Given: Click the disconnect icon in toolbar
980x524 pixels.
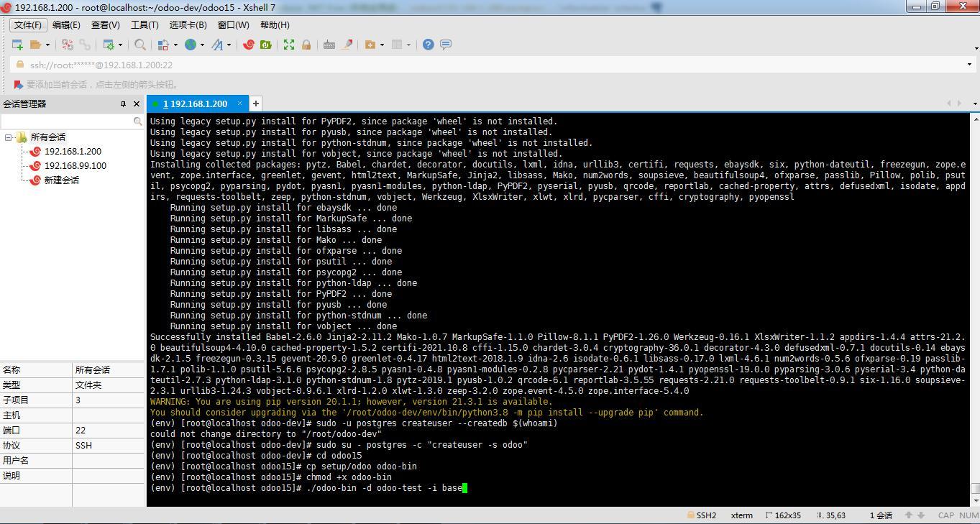Looking at the screenshot, I should point(85,45).
